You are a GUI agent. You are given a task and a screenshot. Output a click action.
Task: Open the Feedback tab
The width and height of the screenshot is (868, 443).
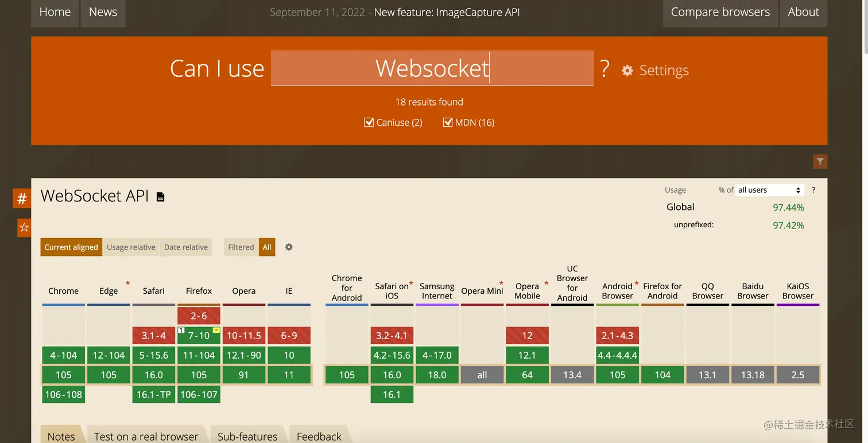click(x=319, y=436)
